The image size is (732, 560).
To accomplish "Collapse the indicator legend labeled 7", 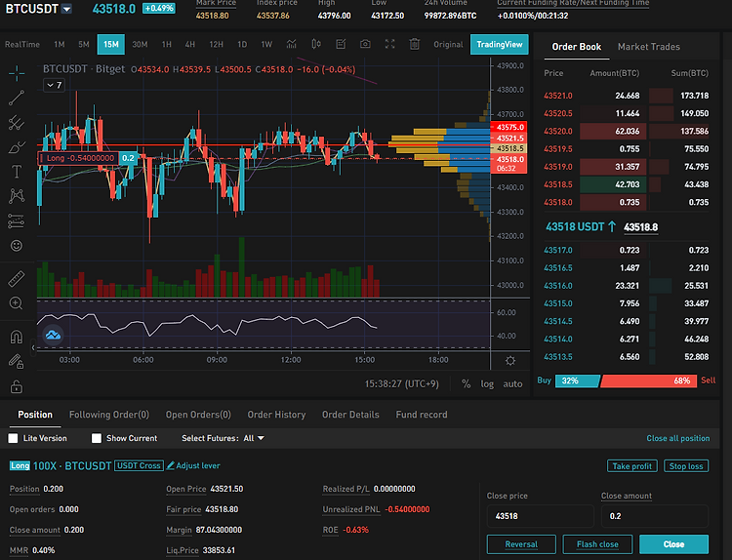I will pyautogui.click(x=54, y=85).
